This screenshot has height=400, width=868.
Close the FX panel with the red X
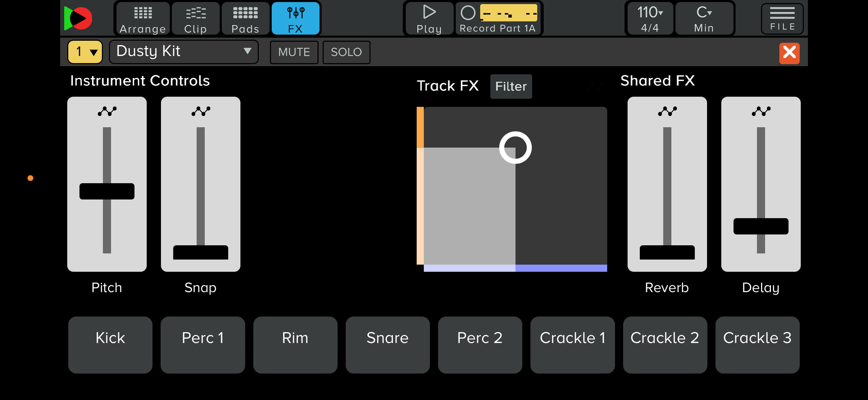(790, 53)
